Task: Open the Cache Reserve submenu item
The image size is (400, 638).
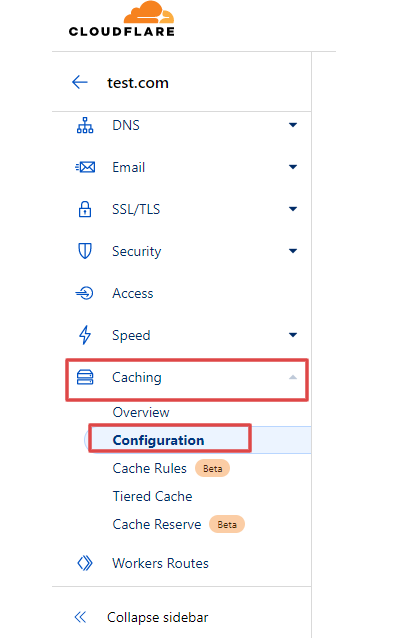Action: coord(157,524)
